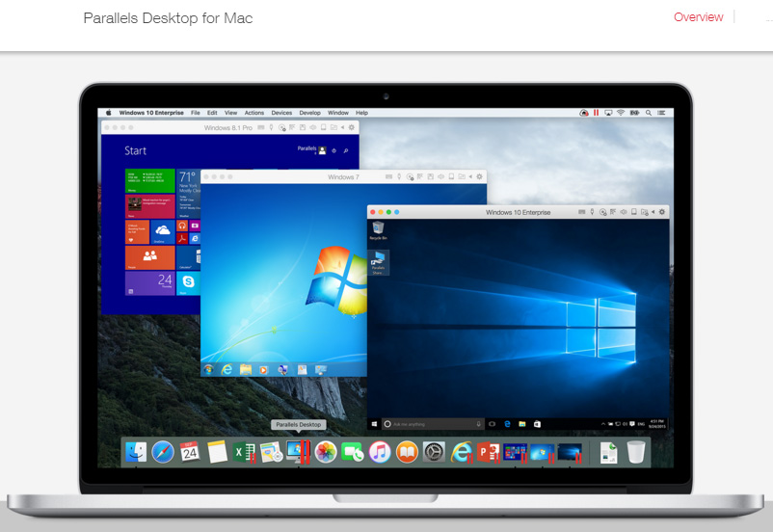Open Internet Explorer in Windows 7 taskbar
This screenshot has width=773, height=532.
coord(227,369)
